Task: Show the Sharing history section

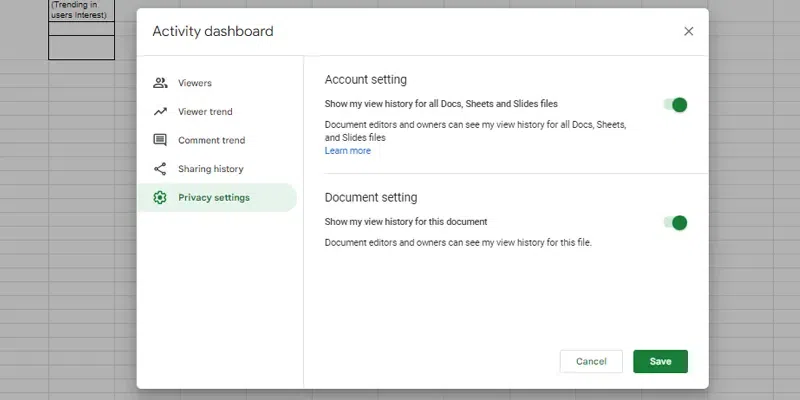Action: [x=211, y=169]
